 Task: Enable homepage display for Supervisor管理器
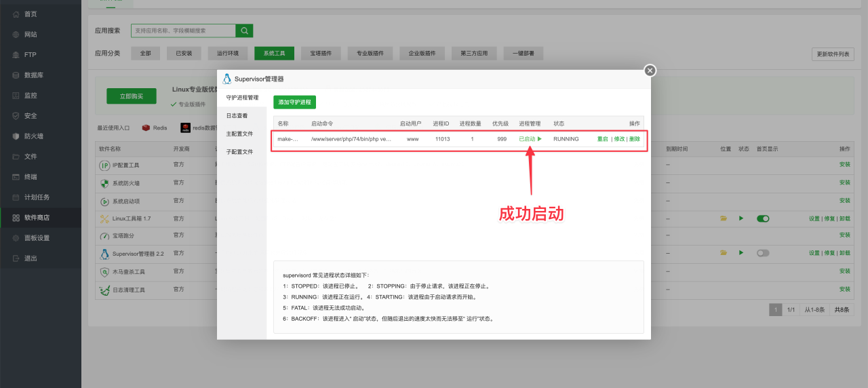point(764,252)
